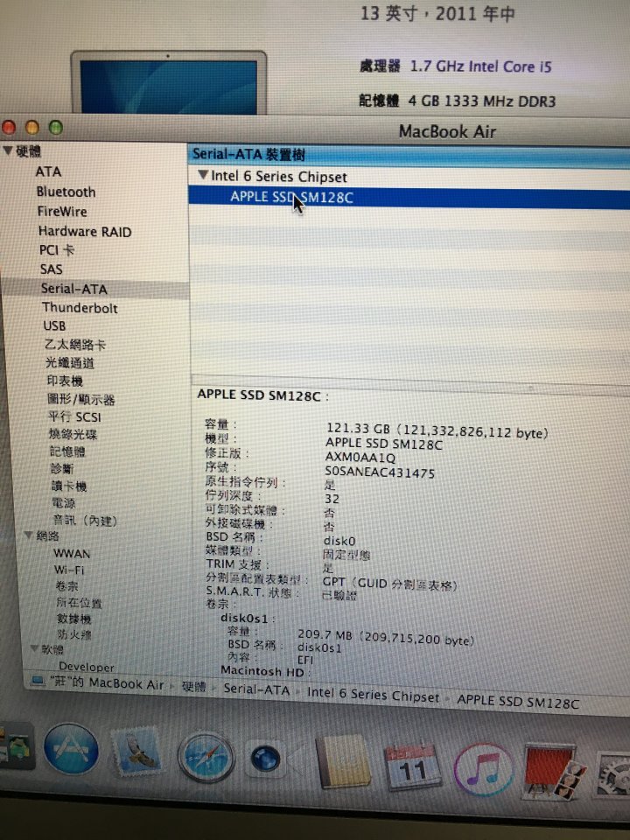Select Hardware RAID in the sidebar
Viewport: 630px width, 840px height.
pos(85,231)
